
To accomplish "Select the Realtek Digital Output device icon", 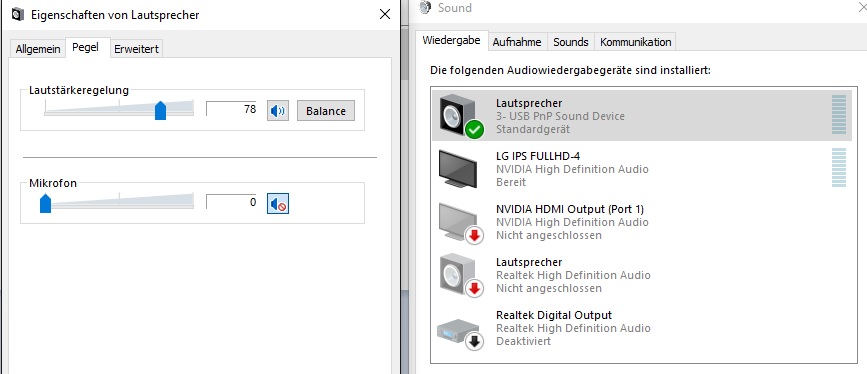I will [460, 333].
